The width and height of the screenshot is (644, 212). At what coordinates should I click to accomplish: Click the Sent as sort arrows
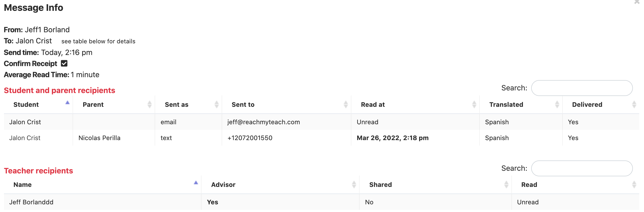click(x=217, y=104)
